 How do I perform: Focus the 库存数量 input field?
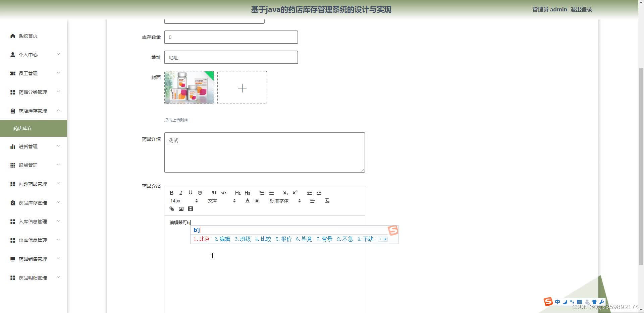(x=231, y=37)
